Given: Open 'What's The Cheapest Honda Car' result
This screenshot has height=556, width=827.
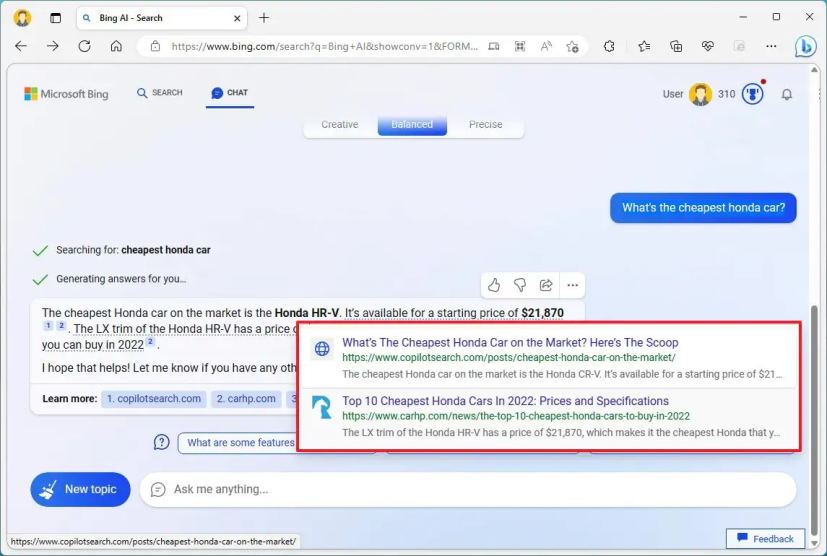Looking at the screenshot, I should pyautogui.click(x=510, y=342).
